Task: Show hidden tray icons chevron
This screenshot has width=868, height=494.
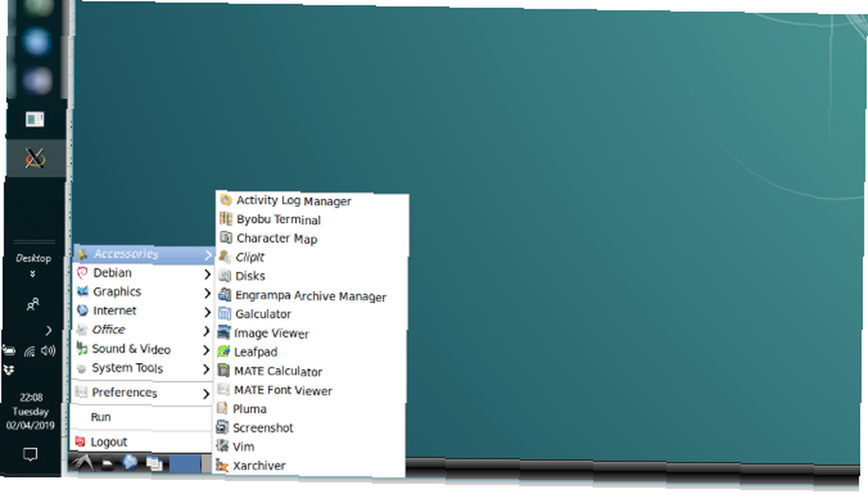Action: 49,331
